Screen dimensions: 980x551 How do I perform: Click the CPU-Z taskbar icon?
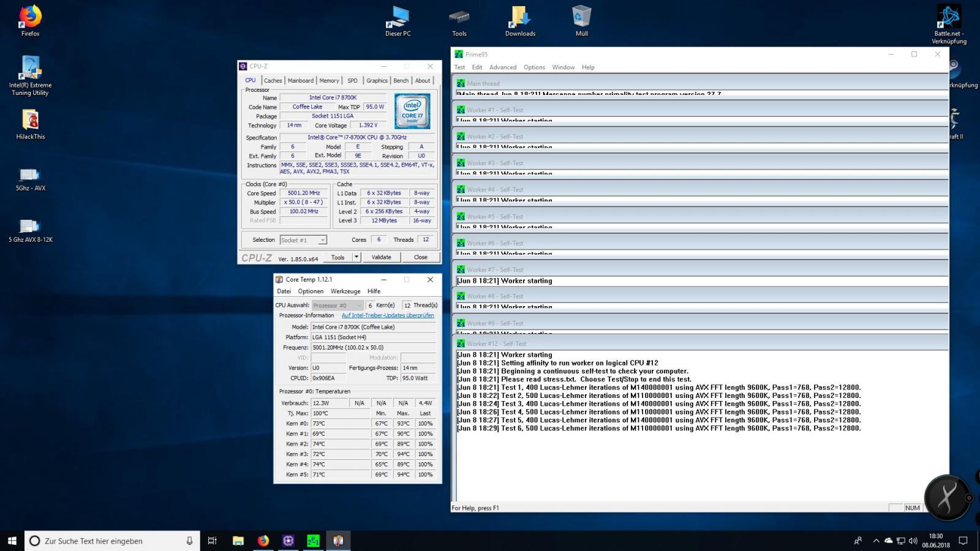(288, 541)
